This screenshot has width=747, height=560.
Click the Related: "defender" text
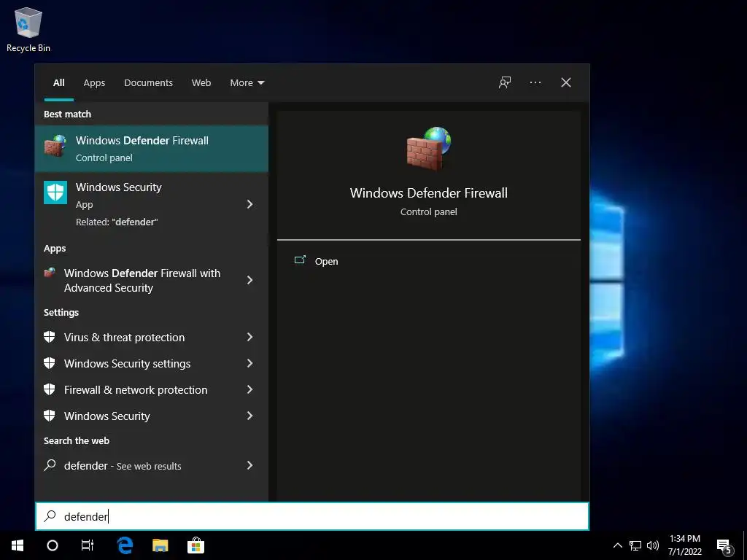[117, 222]
